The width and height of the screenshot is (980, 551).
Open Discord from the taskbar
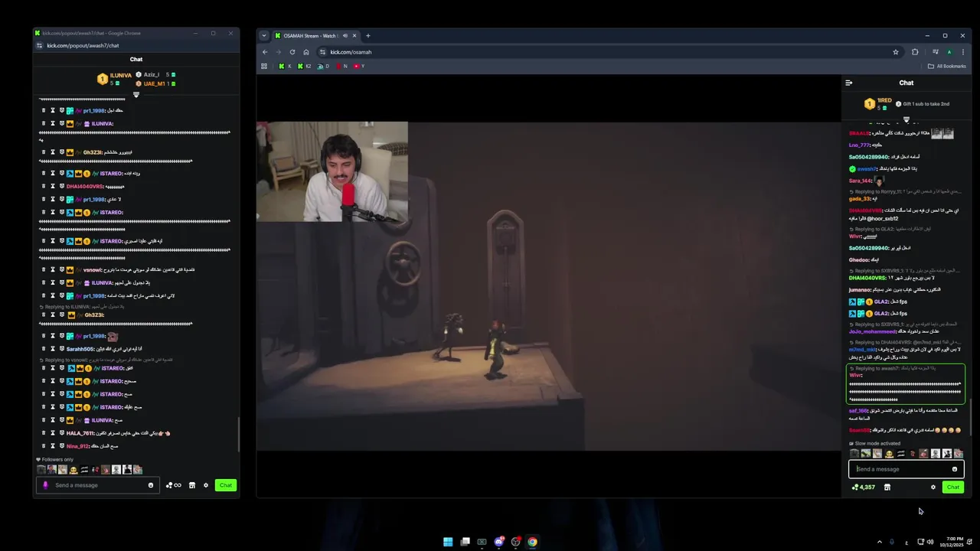[x=498, y=542]
